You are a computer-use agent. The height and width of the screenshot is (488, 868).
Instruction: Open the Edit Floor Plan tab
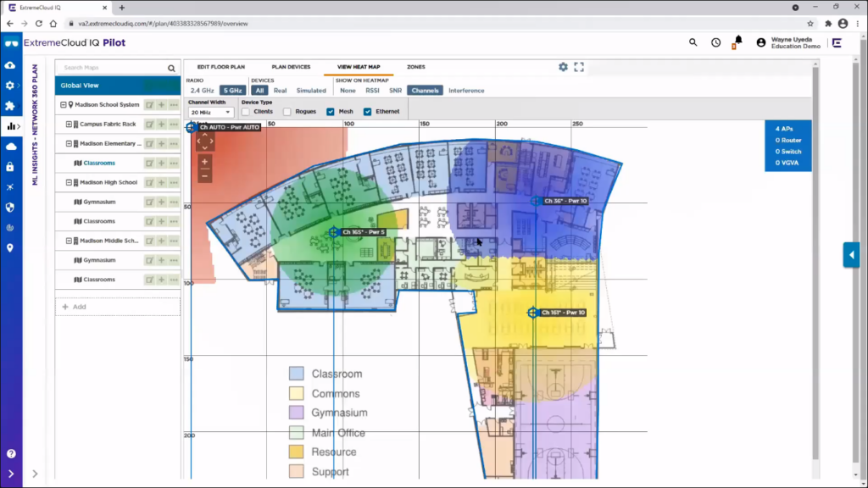point(221,67)
